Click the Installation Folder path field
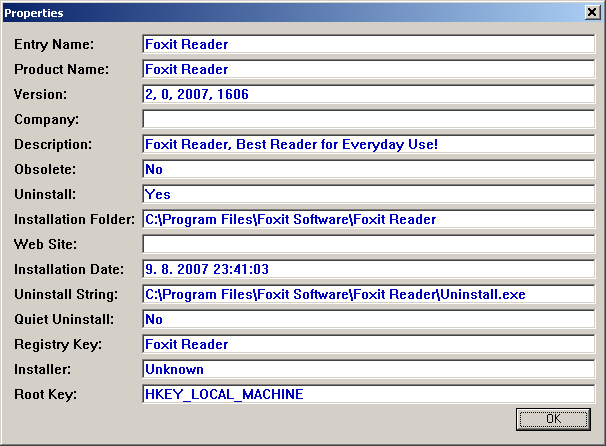The width and height of the screenshot is (606, 446). pyautogui.click(x=369, y=219)
